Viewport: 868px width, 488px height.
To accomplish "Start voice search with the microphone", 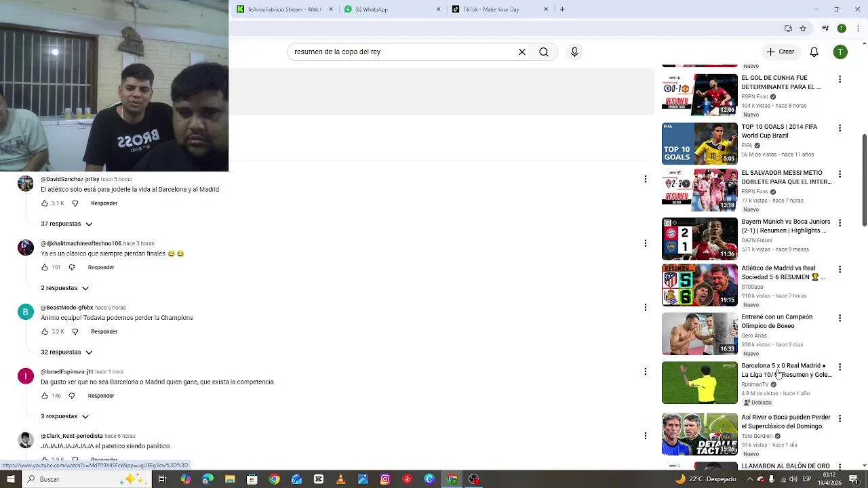I will point(574,52).
